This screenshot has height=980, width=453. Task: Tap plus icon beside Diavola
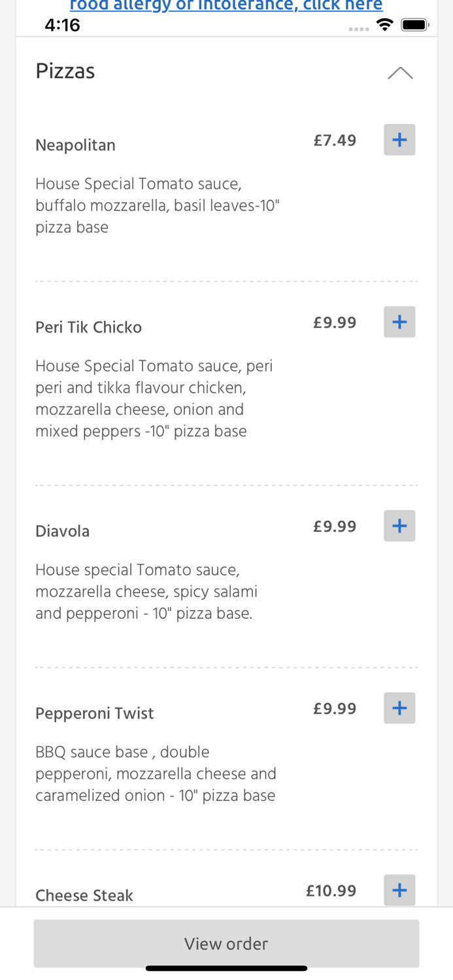point(399,526)
